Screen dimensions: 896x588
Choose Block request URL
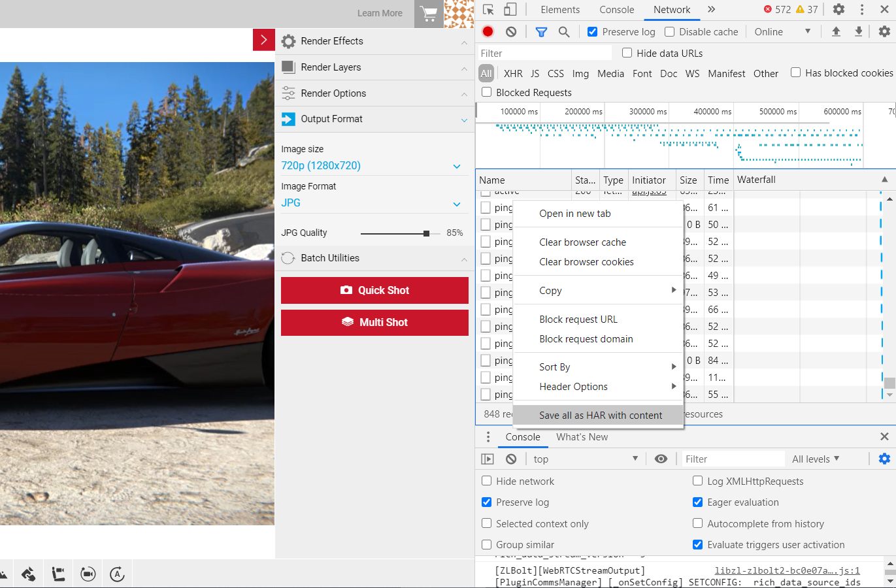coord(599,319)
